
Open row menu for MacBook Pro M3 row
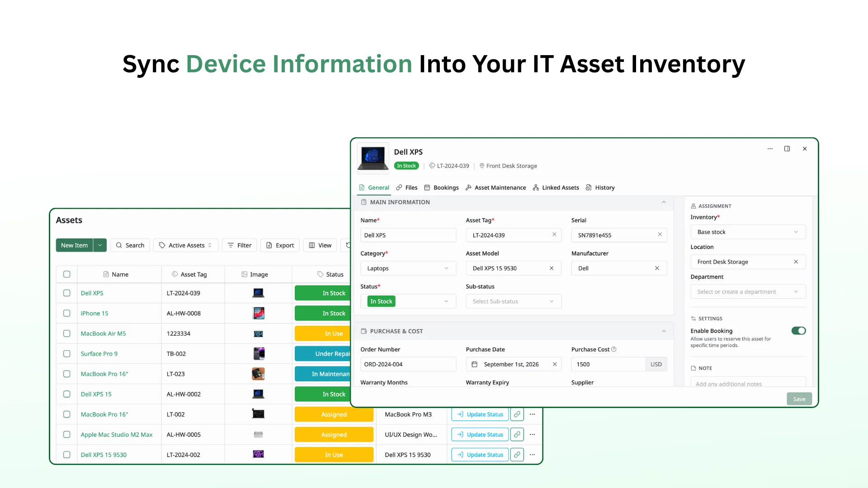533,414
